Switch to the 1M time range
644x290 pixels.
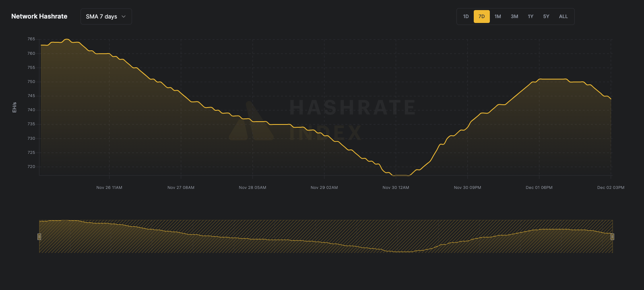(498, 17)
